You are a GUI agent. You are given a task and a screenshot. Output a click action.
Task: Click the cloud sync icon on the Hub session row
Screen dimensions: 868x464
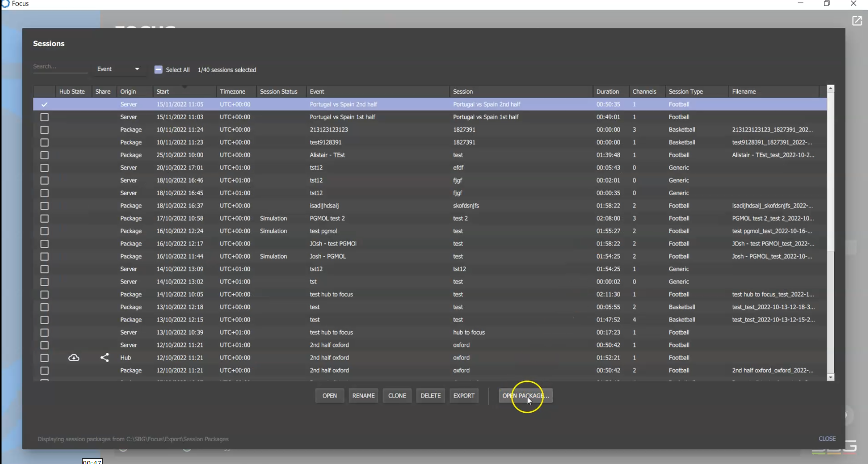[73, 358]
